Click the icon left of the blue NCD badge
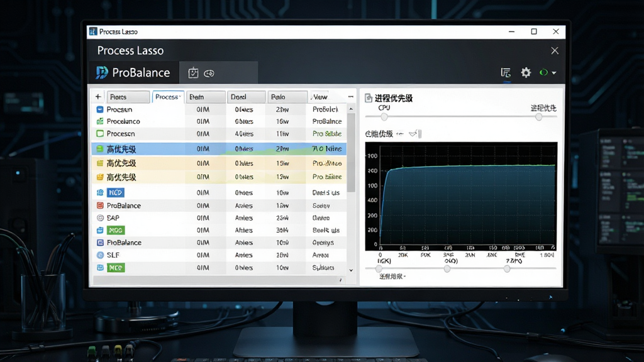This screenshot has height=362, width=644. tap(100, 192)
